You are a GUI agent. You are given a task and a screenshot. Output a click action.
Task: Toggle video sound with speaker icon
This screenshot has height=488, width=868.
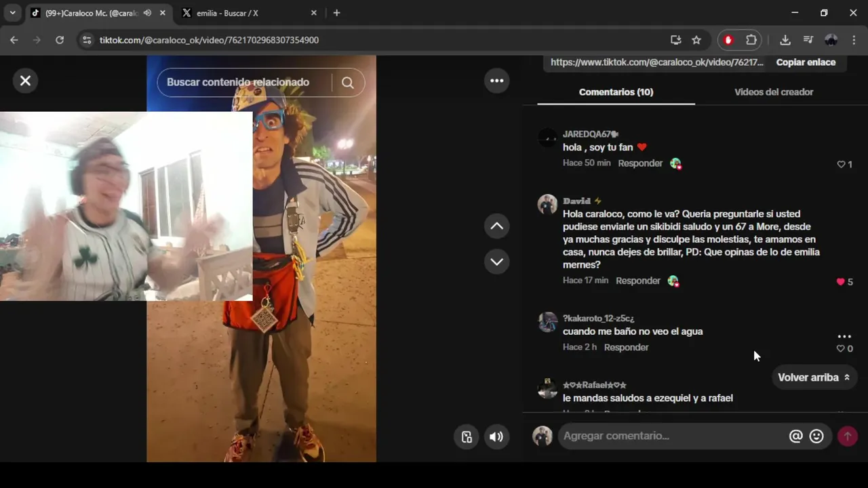[x=496, y=436]
